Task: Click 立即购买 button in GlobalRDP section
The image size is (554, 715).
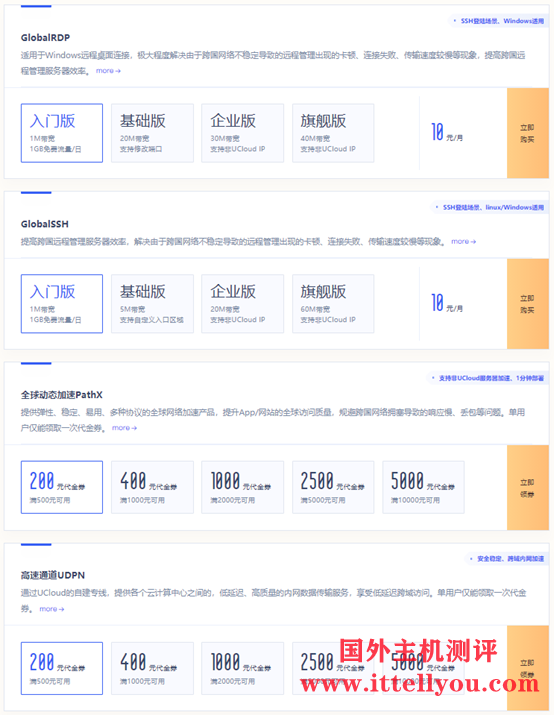Action: click(528, 133)
